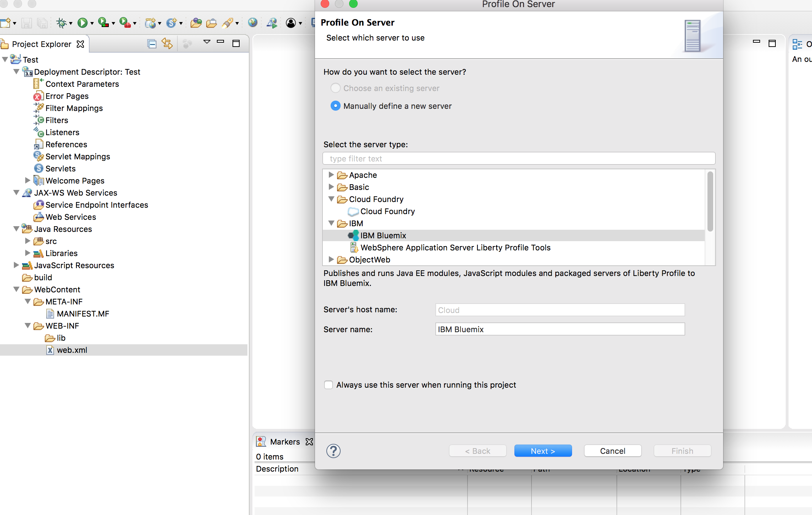812x515 pixels.
Task: Click the Servlets icon in Deployment Descriptor
Action: (x=38, y=168)
